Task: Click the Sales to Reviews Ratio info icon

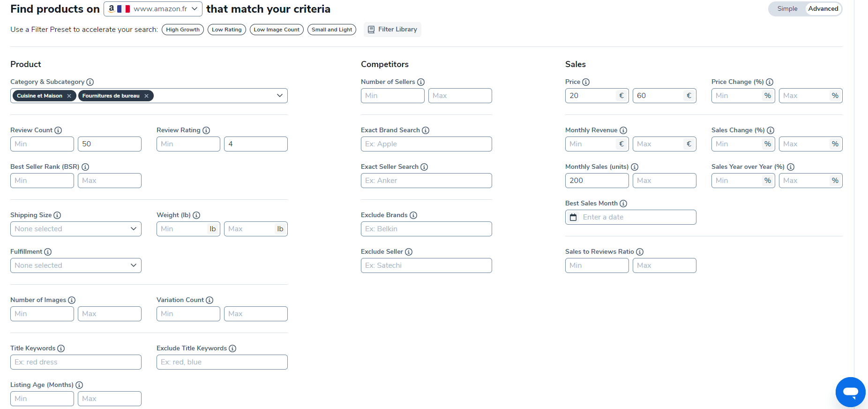Action: point(640,252)
